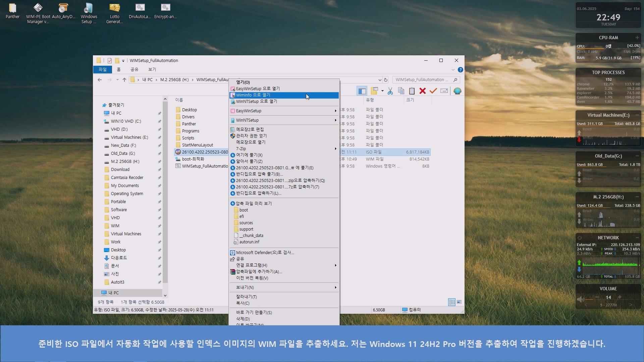This screenshot has height=362, width=644.
Task: Click the Rename toolbar icon
Action: pyautogui.click(x=444, y=91)
